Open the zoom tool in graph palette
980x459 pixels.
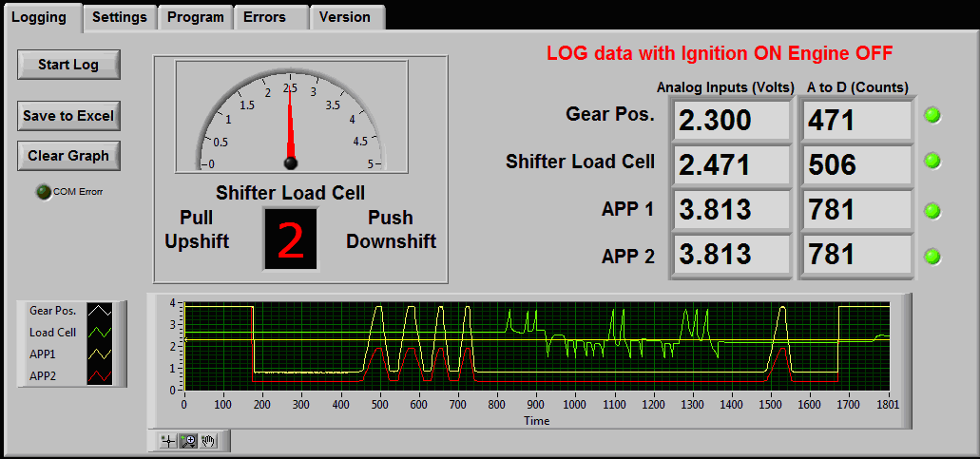188,441
